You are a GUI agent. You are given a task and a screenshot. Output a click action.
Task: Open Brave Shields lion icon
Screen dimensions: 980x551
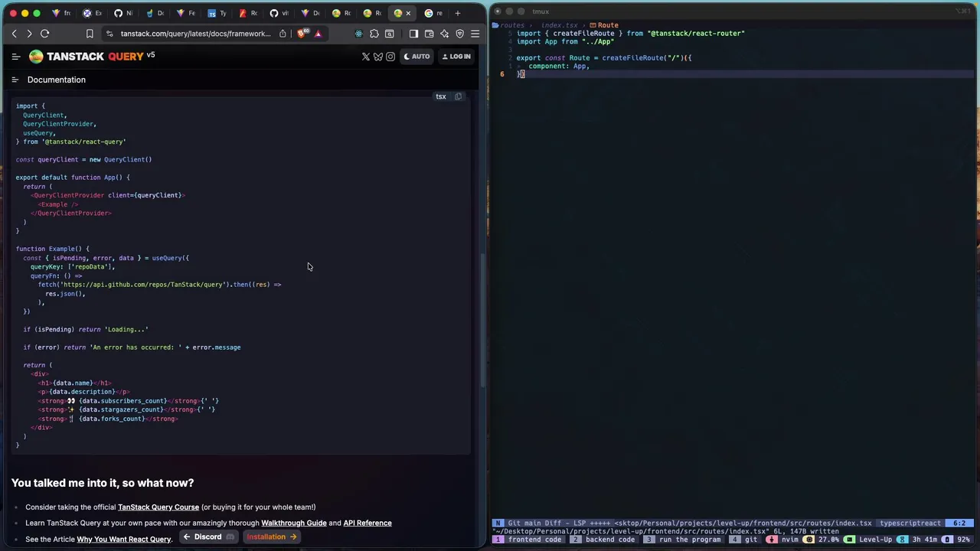pyautogui.click(x=302, y=34)
